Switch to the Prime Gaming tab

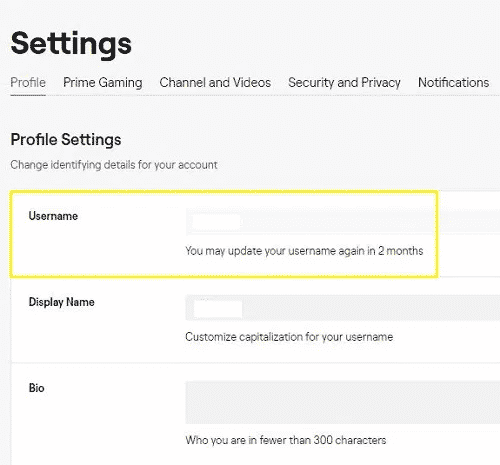[103, 83]
